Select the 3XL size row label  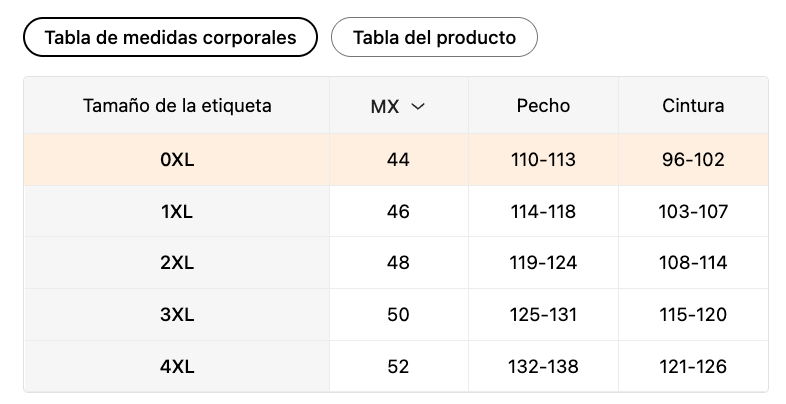tap(177, 315)
